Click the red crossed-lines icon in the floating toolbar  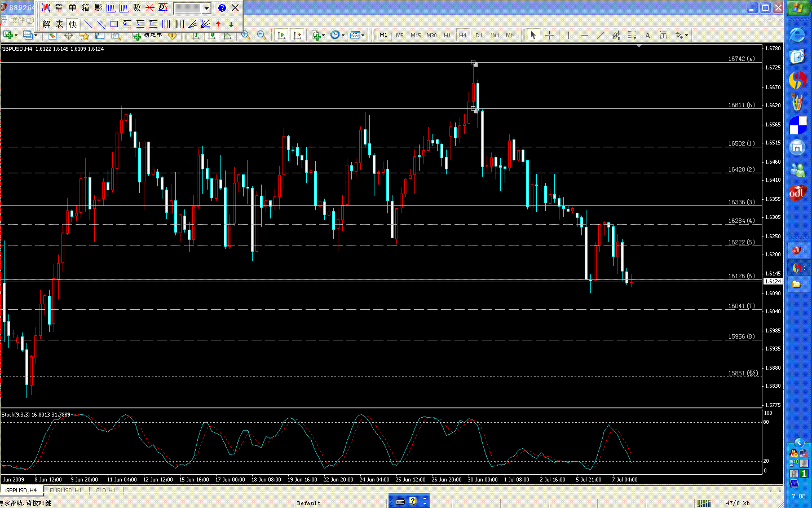[150, 8]
